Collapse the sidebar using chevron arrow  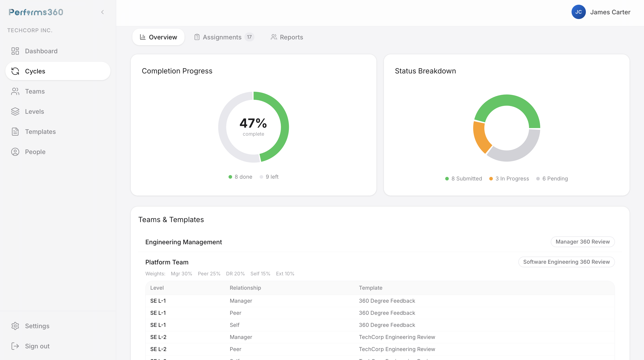(x=102, y=12)
